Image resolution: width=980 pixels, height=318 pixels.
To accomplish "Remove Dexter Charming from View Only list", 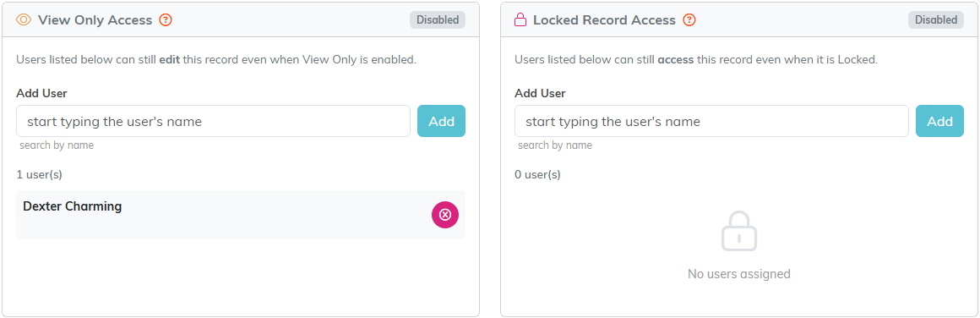I will (x=445, y=215).
